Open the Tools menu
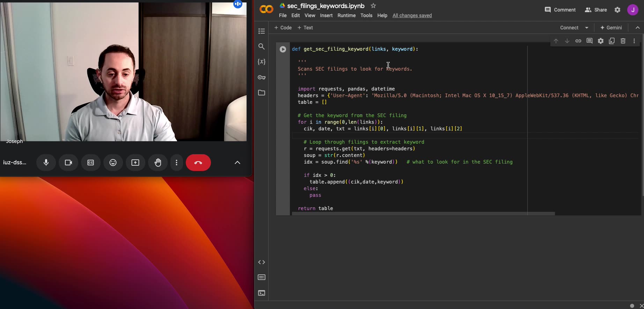This screenshot has width=644, height=309. pyautogui.click(x=366, y=15)
